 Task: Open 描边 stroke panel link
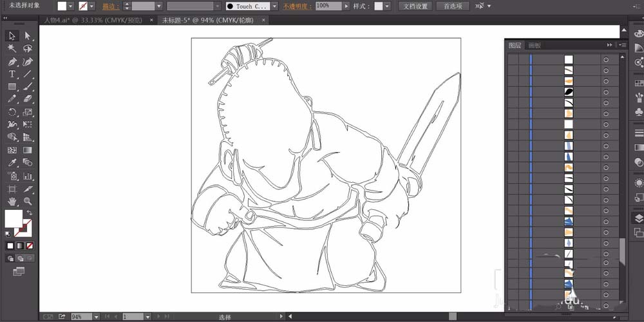pos(111,6)
